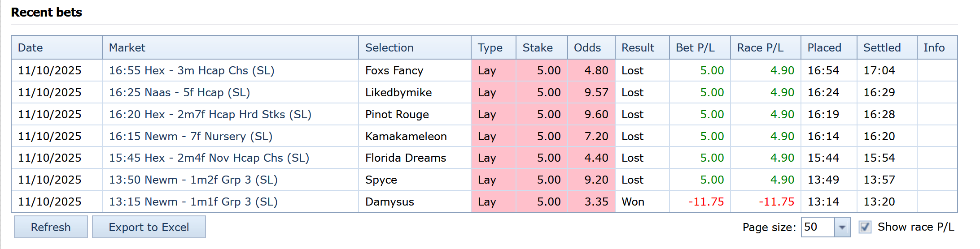The width and height of the screenshot is (980, 249).
Task: Click the Info column header
Action: coord(934,47)
